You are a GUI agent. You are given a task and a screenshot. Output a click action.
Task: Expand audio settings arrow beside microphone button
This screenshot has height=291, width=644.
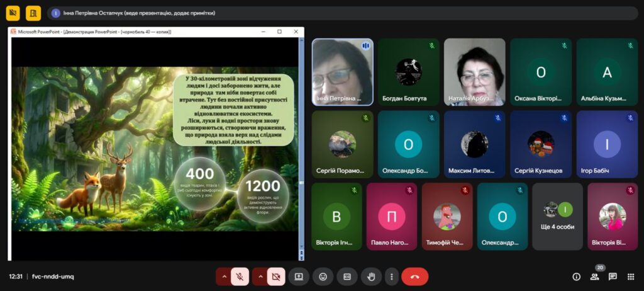pyautogui.click(x=223, y=277)
